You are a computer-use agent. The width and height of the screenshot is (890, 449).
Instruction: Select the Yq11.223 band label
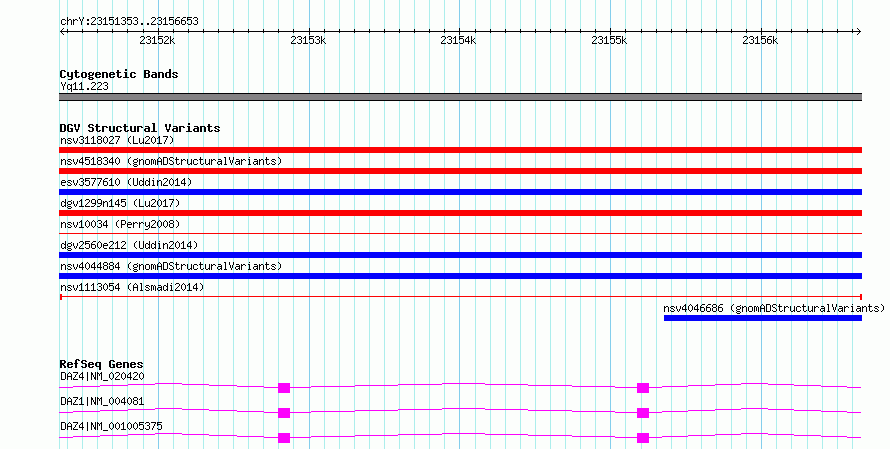pyautogui.click(x=84, y=86)
